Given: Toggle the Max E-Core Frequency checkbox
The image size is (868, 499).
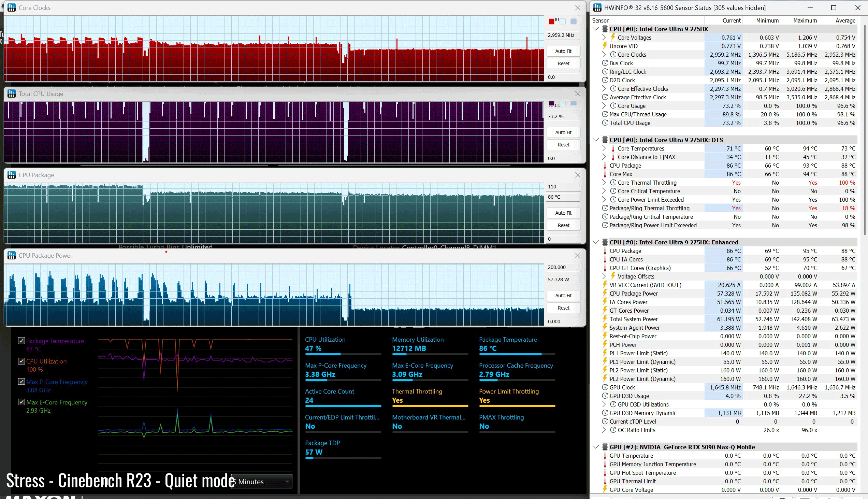Looking at the screenshot, I should 21,402.
